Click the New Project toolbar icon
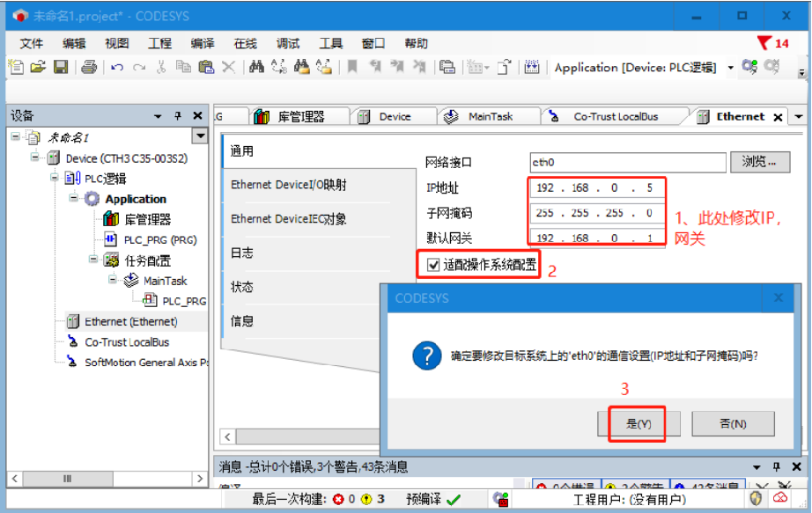Viewport: 812px width, 513px height. (16, 67)
